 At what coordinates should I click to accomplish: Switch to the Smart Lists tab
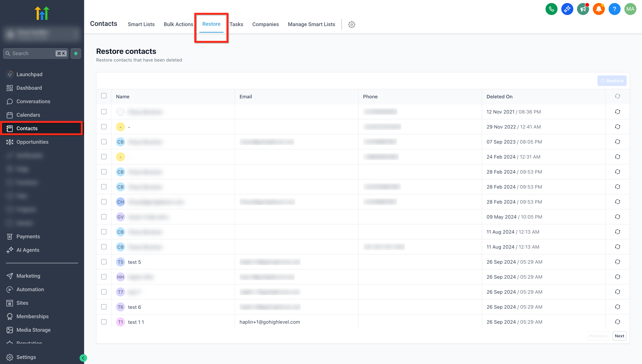pos(141,25)
